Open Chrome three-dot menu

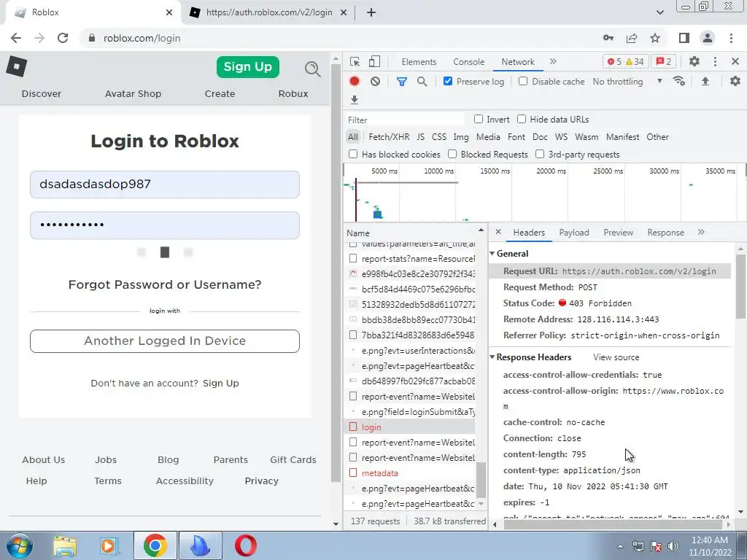731,38
